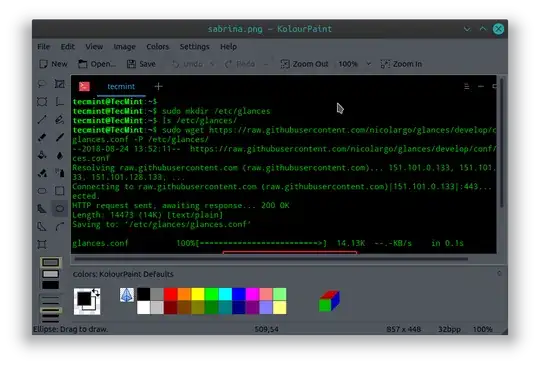Click the 'Colors: KolourPaint Defaults' label
The width and height of the screenshot is (540, 367).
click(x=123, y=274)
